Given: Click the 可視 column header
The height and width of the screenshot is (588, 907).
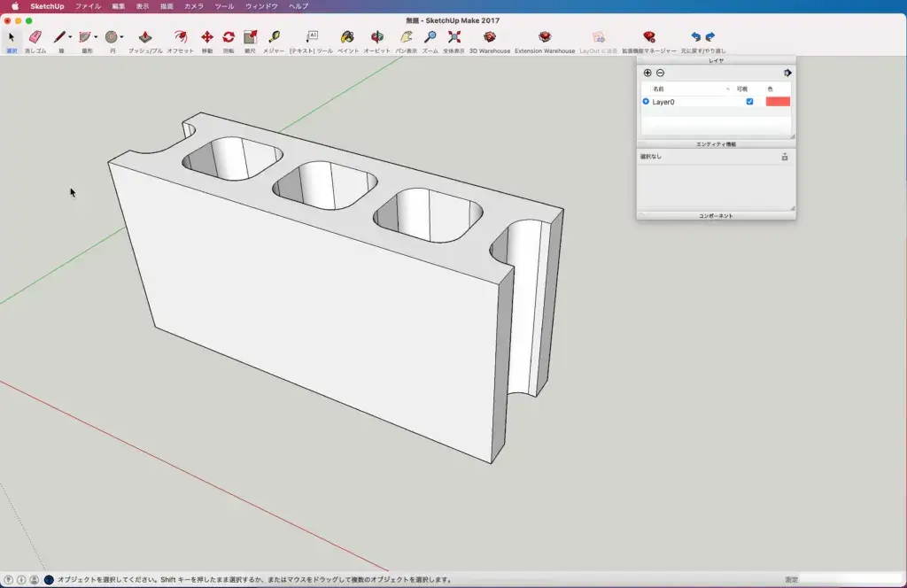Looking at the screenshot, I should click(742, 89).
